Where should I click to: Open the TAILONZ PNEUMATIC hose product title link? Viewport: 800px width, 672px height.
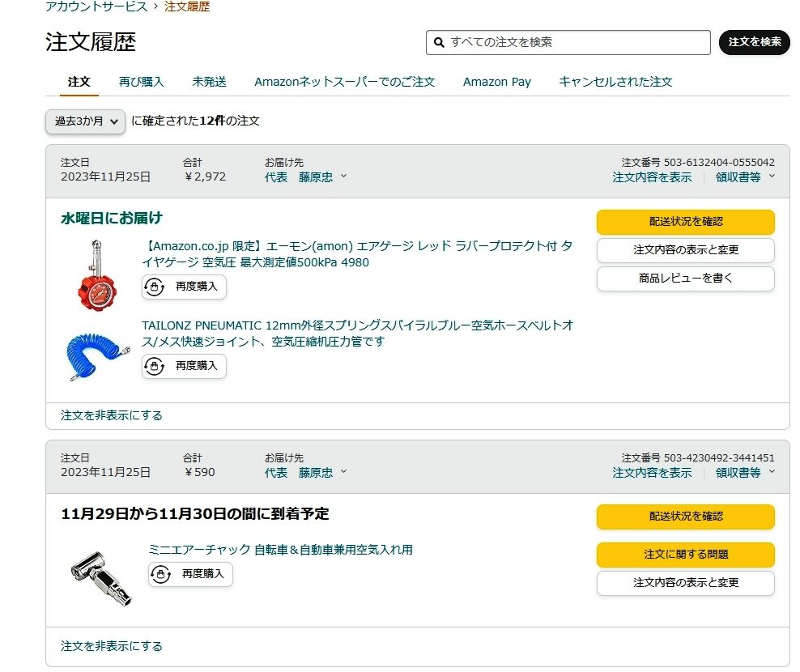tap(357, 334)
